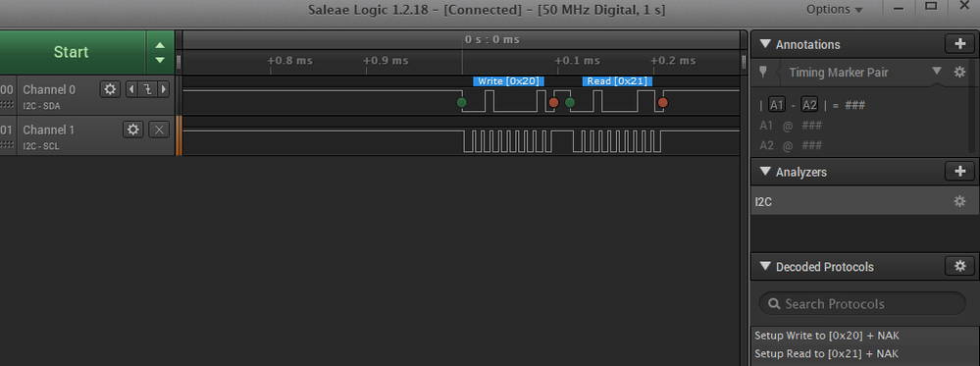Click the Search Protocols field
980x366 pixels.
(x=862, y=304)
